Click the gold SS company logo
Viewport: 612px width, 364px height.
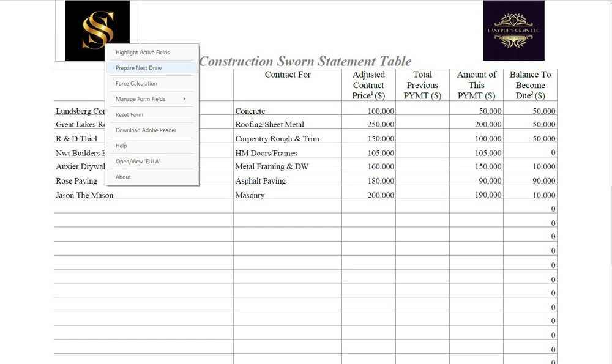(98, 31)
